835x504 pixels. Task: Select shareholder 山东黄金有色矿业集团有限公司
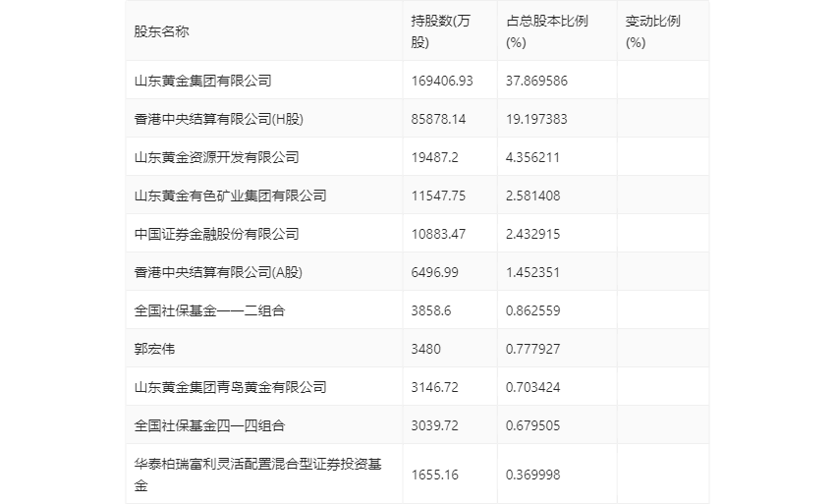(x=230, y=196)
